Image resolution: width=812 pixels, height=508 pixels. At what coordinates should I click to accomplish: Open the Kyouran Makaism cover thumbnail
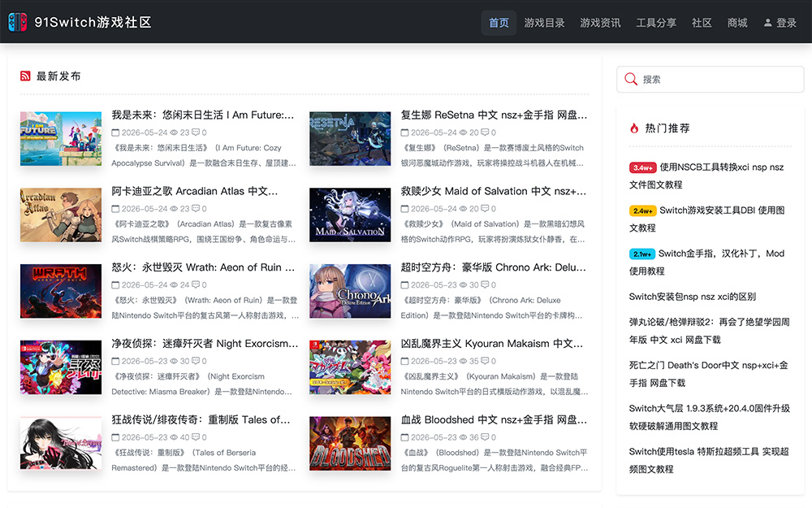click(x=350, y=367)
